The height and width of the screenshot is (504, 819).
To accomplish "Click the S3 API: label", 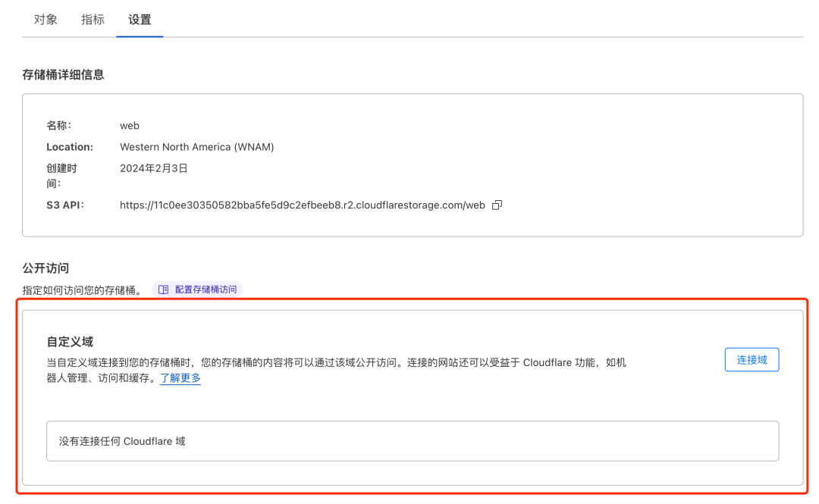I will [64, 205].
